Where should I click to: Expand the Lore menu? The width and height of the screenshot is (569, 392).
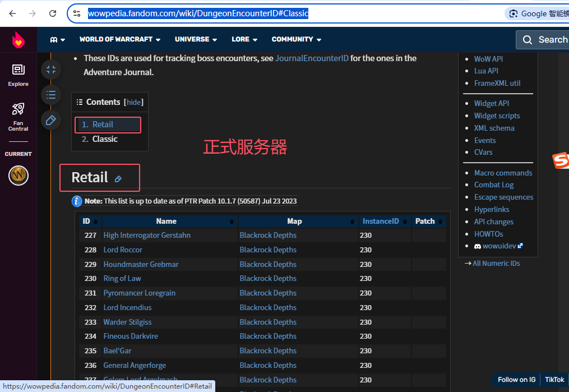click(x=244, y=39)
